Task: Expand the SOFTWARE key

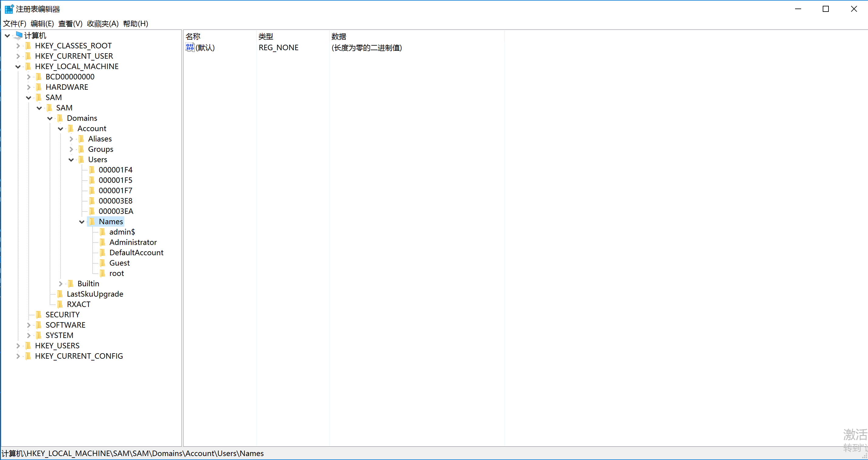Action: point(29,325)
